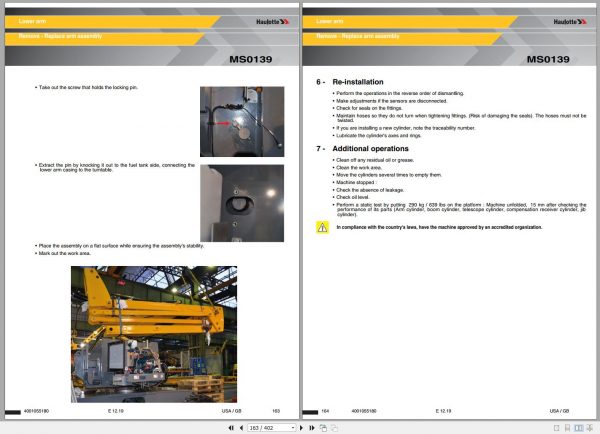Click page number 164 in right footer

tap(325, 411)
